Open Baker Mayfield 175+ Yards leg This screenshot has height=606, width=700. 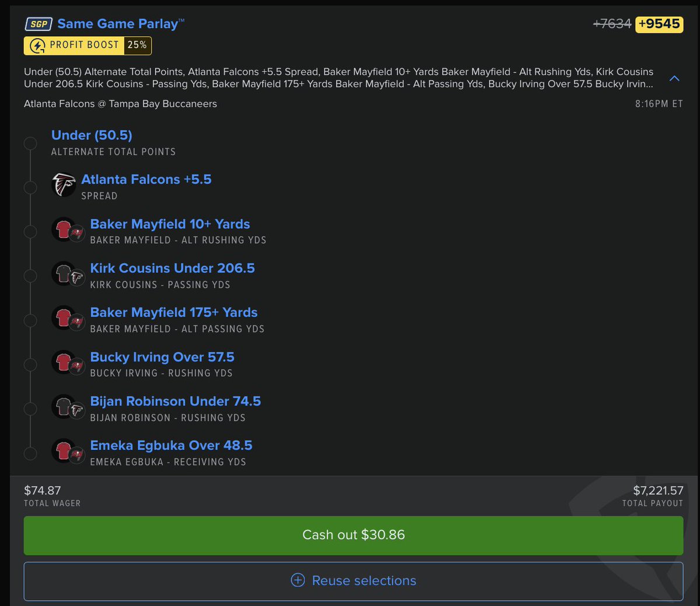tap(174, 313)
